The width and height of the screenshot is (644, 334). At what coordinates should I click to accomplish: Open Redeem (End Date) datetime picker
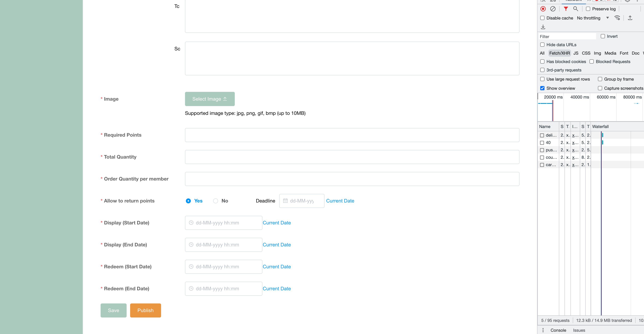pos(223,289)
